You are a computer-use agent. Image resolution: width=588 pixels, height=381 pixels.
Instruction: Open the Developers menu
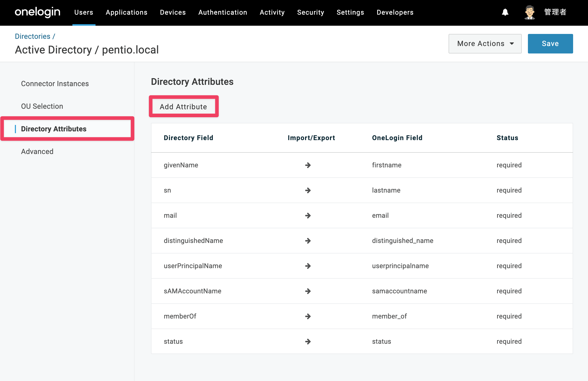395,12
